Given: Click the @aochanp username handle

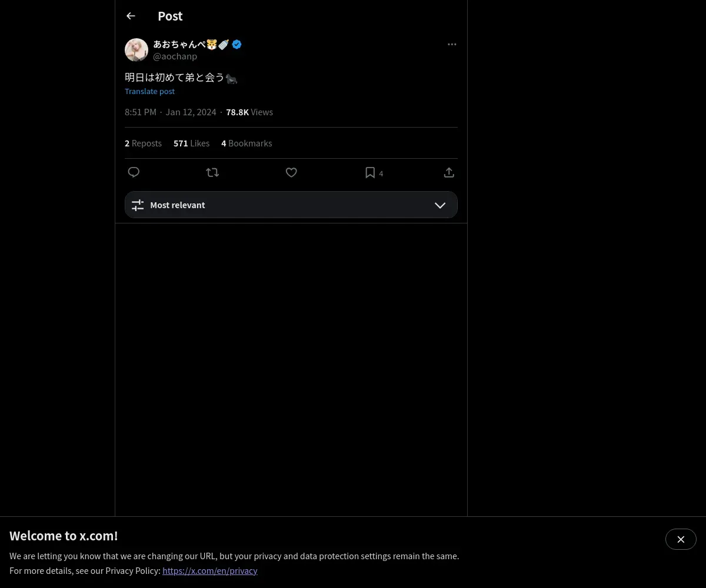Looking at the screenshot, I should coord(175,56).
